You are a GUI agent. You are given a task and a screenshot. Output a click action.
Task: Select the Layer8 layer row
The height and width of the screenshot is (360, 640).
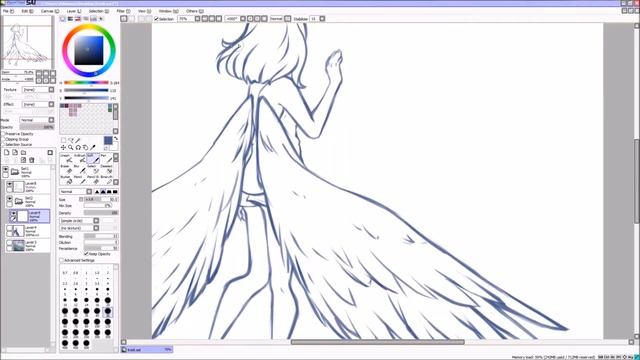(x=28, y=187)
